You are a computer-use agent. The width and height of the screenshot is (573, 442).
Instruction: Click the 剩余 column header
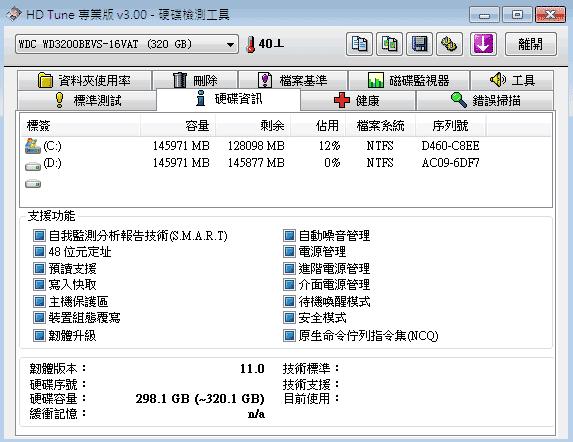pos(253,126)
